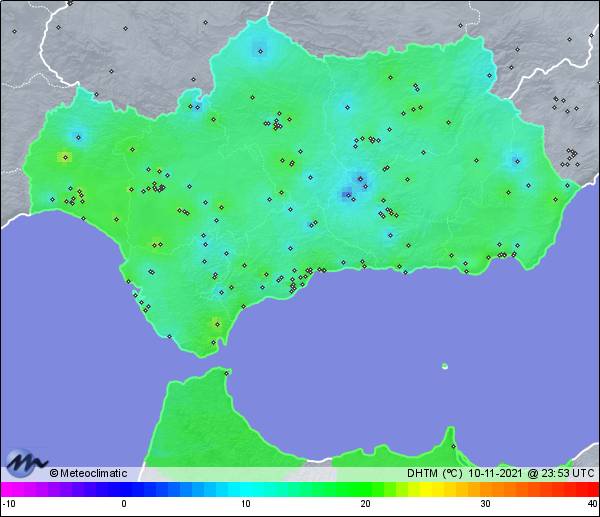Select the station in the eastern blue cold spot
Screen dimensions: 600x517
(x=517, y=161)
